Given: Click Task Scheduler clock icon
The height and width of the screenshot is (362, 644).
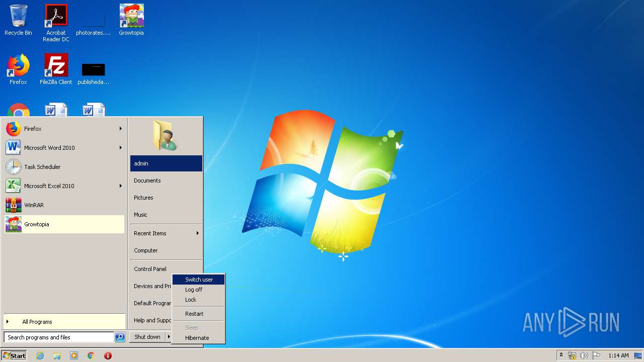Looking at the screenshot, I should click(14, 167).
